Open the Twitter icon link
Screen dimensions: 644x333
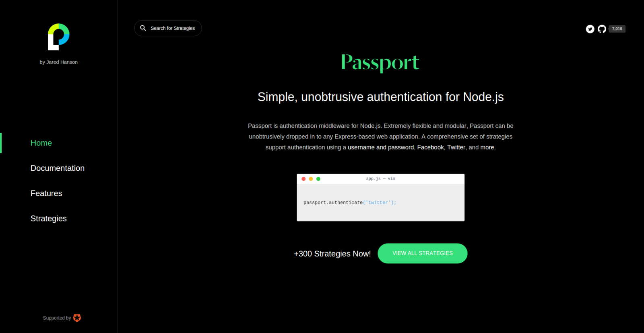(x=590, y=29)
